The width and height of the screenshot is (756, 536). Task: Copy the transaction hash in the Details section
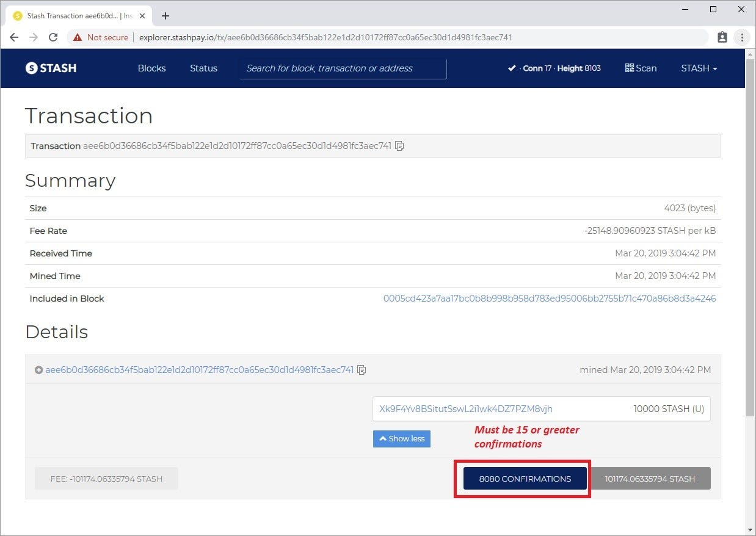[362, 370]
